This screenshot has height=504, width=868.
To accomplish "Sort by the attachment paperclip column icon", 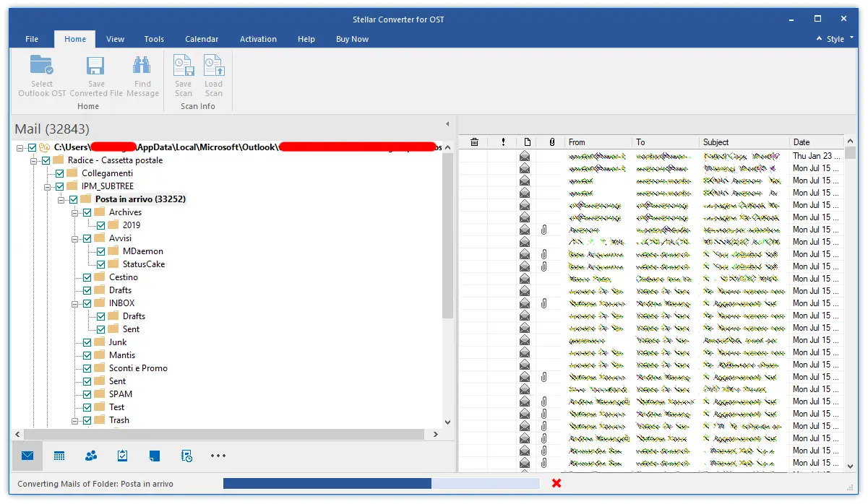I will tap(551, 142).
